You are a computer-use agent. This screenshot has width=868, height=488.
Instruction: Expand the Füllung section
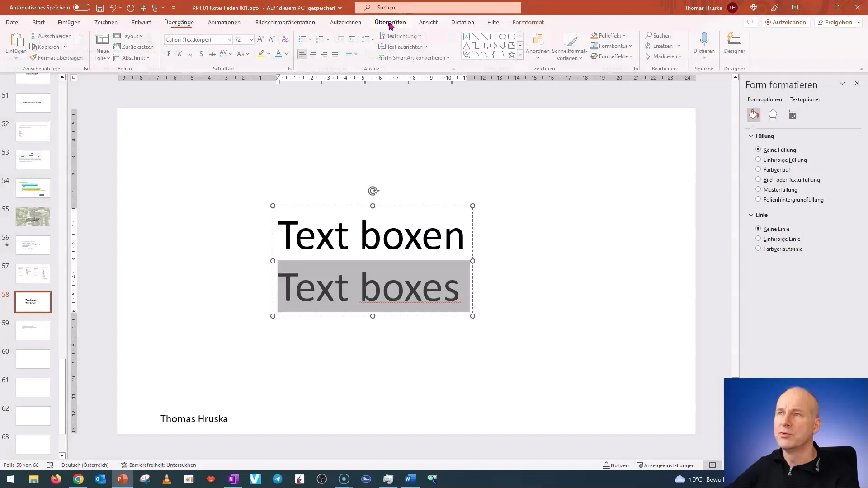[x=752, y=135]
